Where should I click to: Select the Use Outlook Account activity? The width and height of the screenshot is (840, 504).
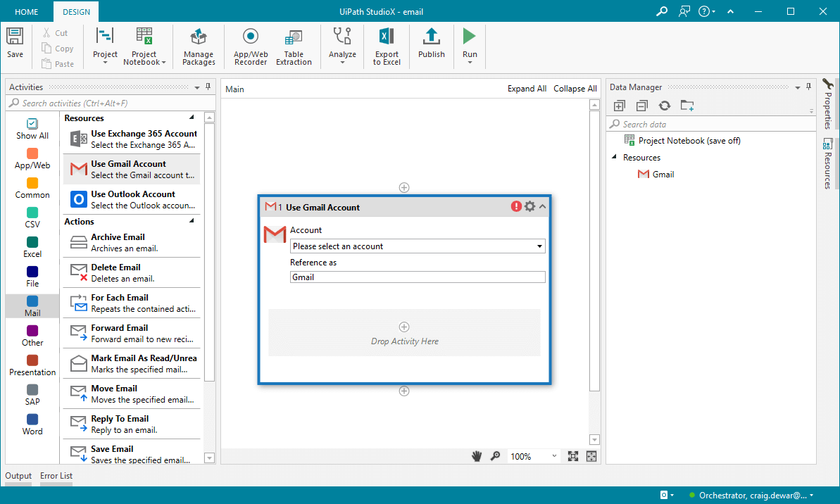(x=132, y=200)
